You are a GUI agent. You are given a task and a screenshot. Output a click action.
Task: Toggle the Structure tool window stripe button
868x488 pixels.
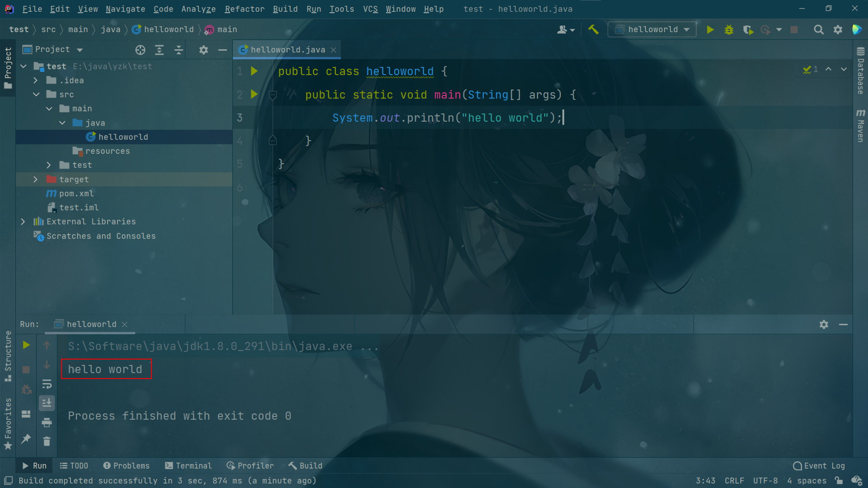pyautogui.click(x=8, y=356)
